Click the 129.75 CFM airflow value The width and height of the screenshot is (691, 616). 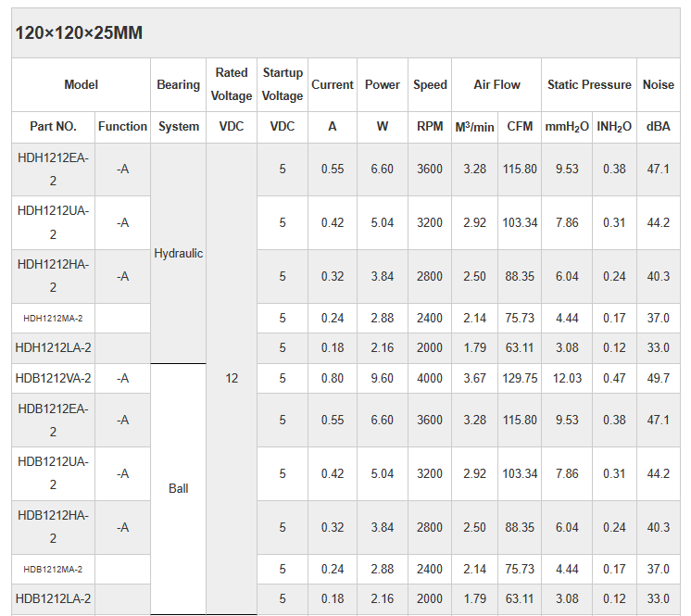(520, 378)
